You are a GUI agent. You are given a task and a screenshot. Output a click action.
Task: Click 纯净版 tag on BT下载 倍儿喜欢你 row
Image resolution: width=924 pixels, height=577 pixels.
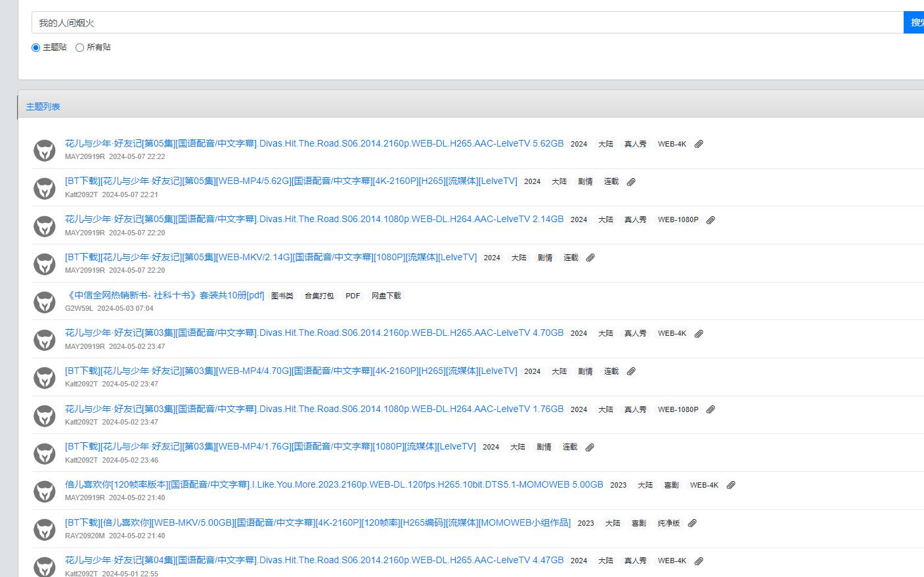669,523
